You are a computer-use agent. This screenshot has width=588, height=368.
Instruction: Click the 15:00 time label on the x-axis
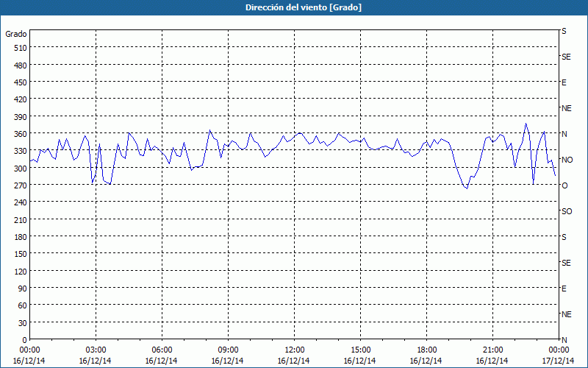[x=360, y=350]
